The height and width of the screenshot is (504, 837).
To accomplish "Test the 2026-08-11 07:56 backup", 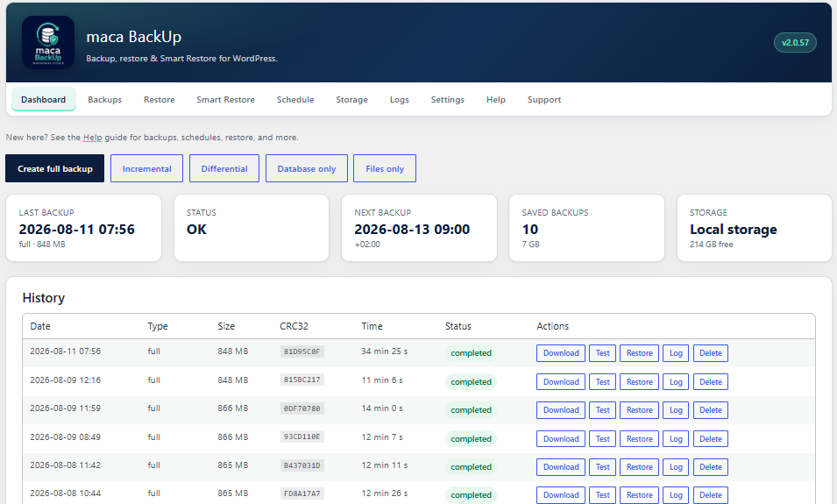I will coord(603,353).
